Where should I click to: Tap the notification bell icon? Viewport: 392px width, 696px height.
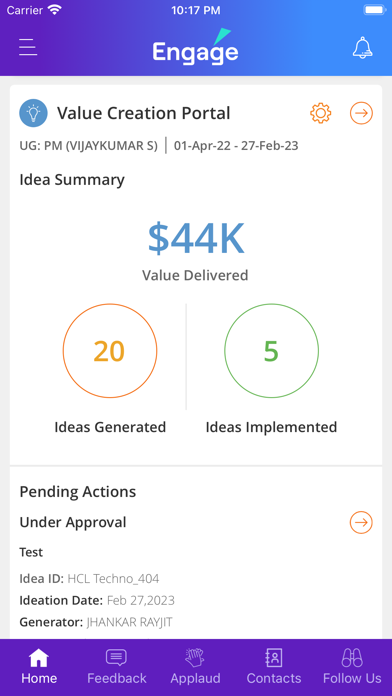(362, 47)
